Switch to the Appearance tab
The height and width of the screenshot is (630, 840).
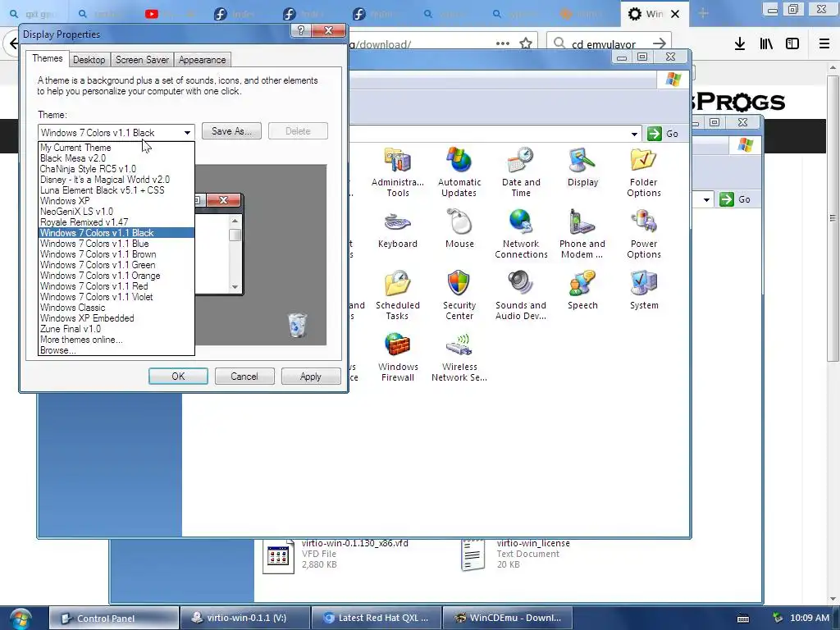click(202, 60)
